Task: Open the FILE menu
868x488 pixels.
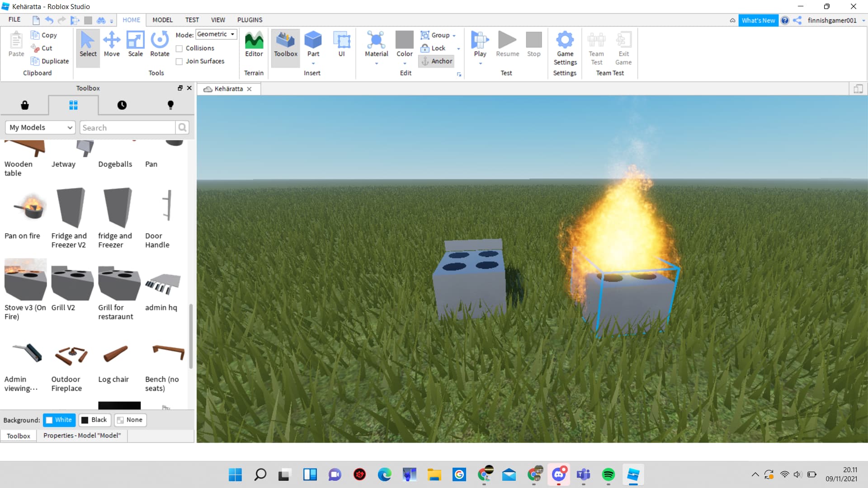Action: (x=14, y=20)
